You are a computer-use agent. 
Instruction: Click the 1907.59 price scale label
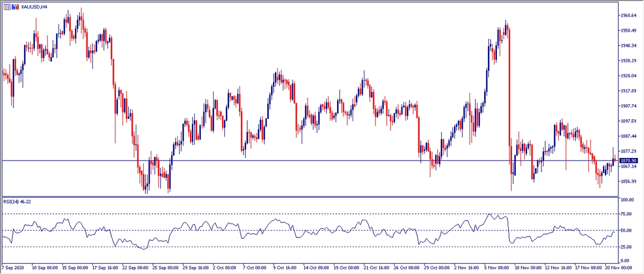[x=628, y=106]
